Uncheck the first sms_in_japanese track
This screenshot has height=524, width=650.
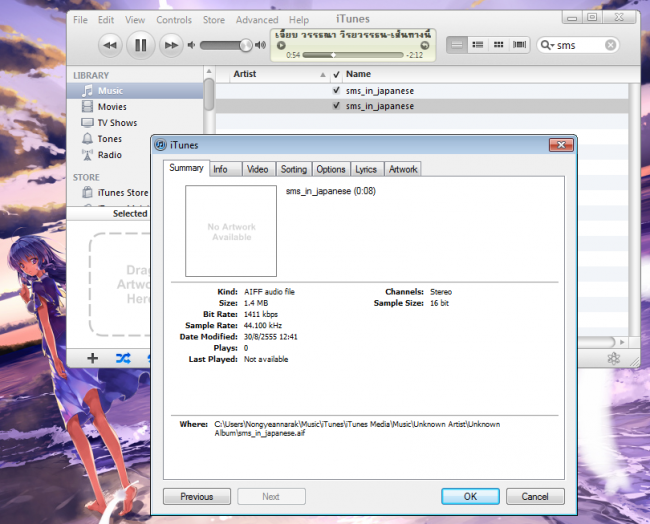336,90
